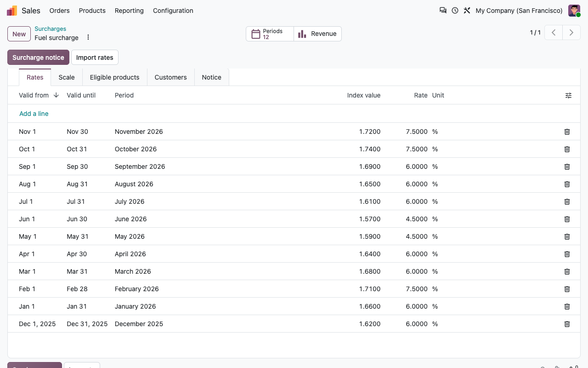588x368 pixels.
Task: Click the Import rates button
Action: (95, 57)
